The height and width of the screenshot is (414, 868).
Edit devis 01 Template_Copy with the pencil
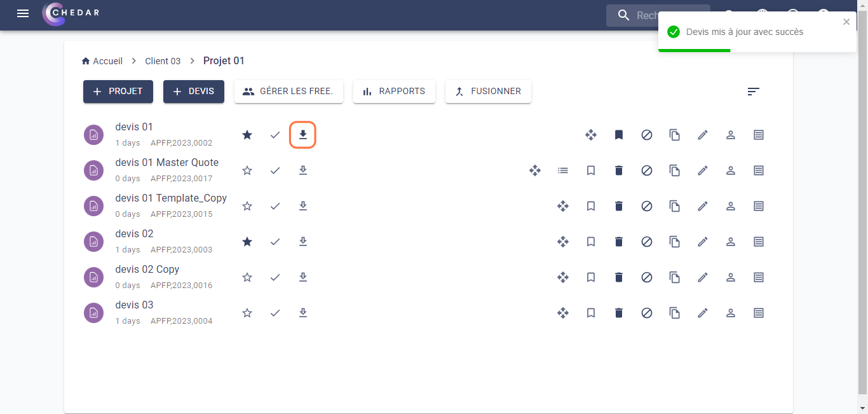703,206
